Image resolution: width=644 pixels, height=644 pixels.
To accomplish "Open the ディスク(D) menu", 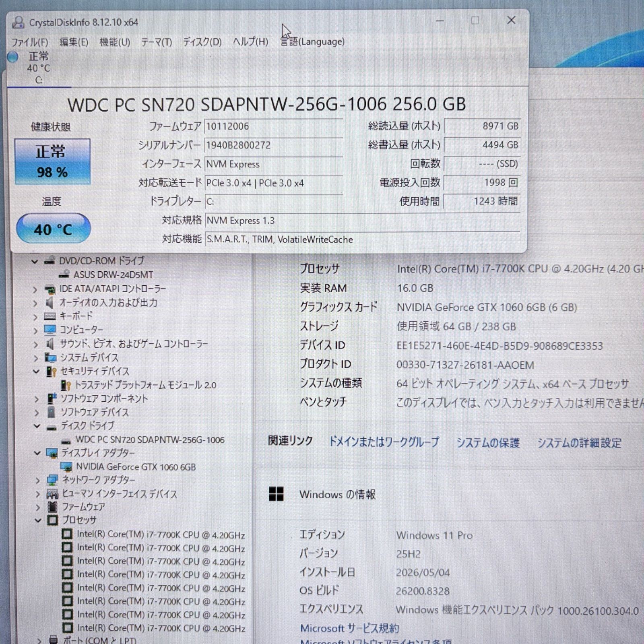I will 202,42.
